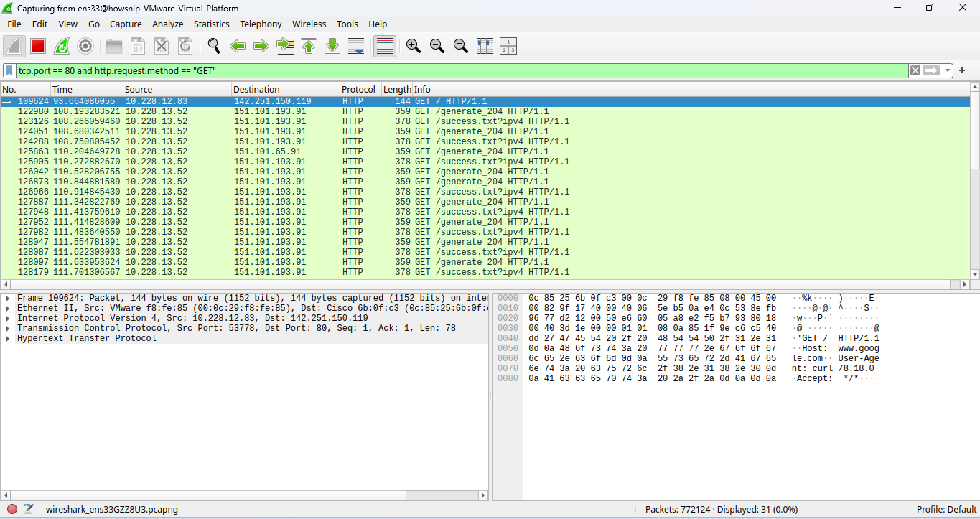The width and height of the screenshot is (980, 519).
Task: Sort by the Protocol column header
Action: (358, 90)
